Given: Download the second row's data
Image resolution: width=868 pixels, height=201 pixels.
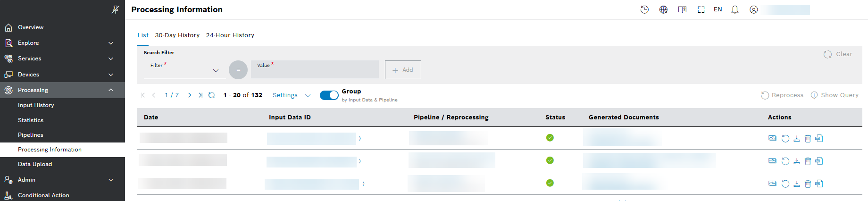Looking at the screenshot, I should 796,161.
